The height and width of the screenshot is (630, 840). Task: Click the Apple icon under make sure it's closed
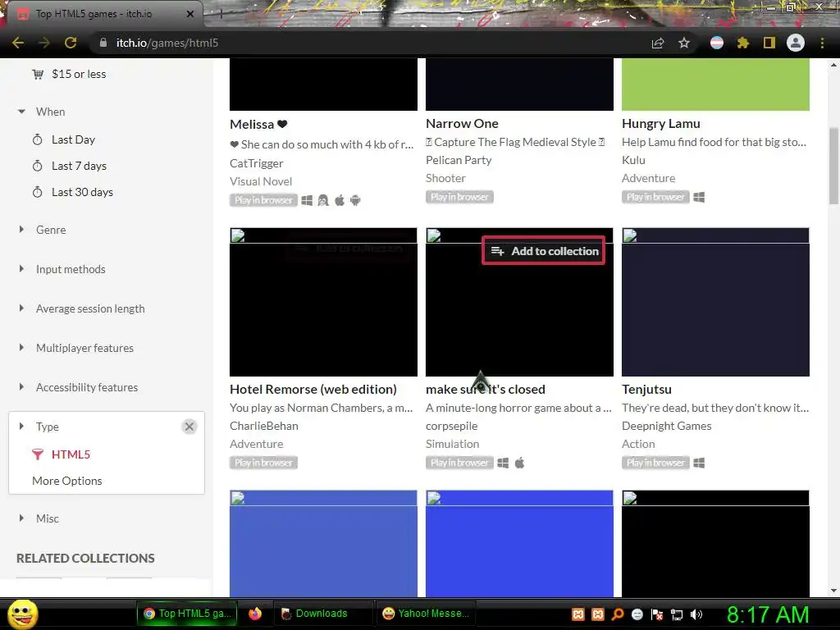[519, 463]
